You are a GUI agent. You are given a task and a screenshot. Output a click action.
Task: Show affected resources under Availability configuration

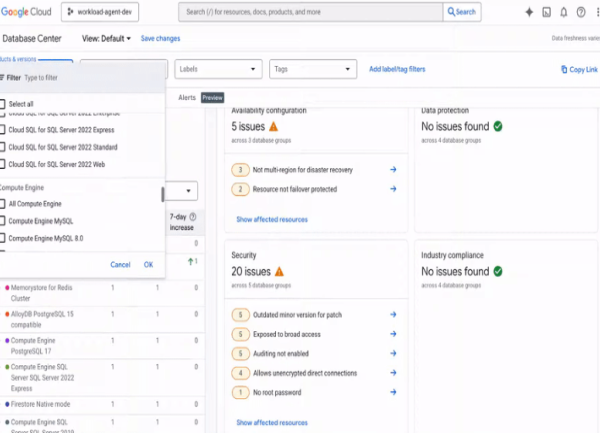272,220
